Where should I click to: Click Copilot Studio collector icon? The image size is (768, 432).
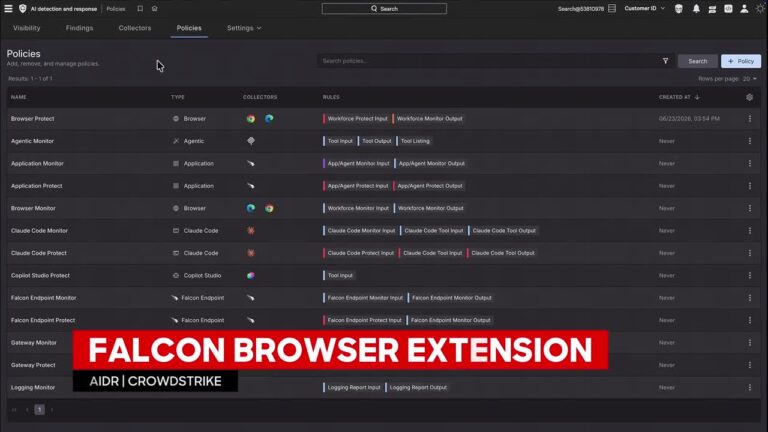click(251, 275)
